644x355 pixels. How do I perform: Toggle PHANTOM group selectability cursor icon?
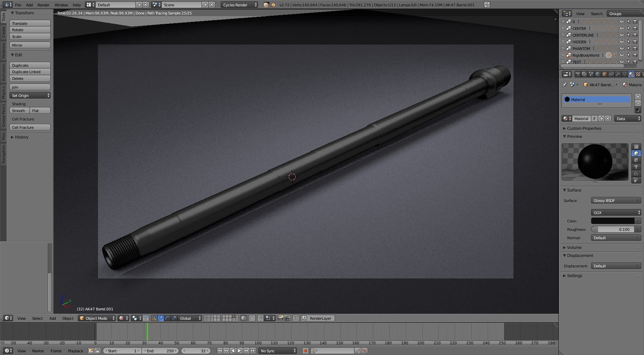coord(629,48)
